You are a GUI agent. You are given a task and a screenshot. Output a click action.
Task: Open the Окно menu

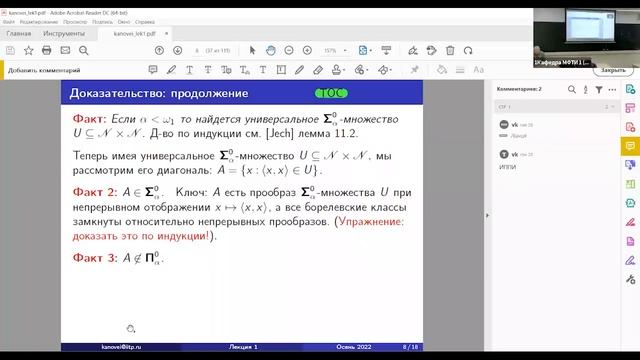point(124,22)
